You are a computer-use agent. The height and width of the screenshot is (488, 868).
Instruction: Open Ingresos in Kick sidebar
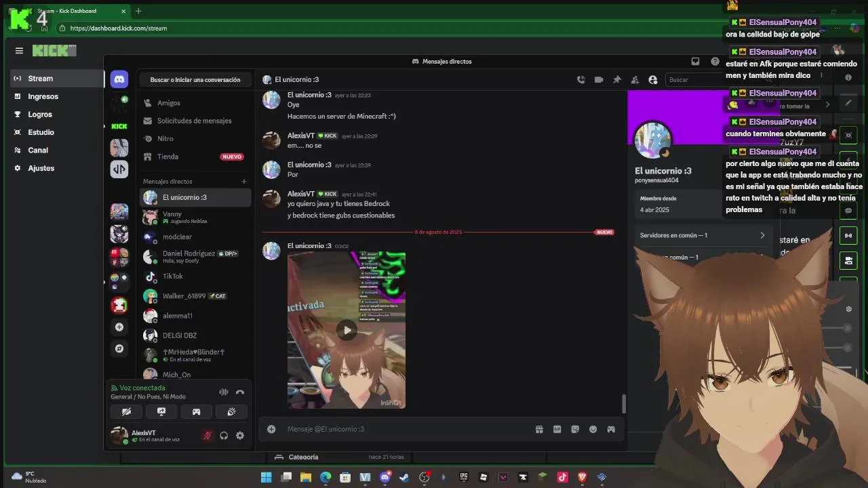[56, 96]
